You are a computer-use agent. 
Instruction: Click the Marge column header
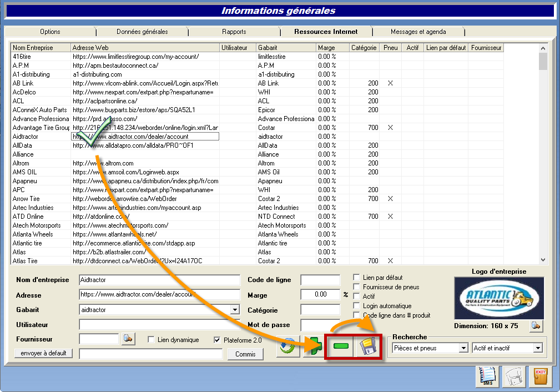332,48
